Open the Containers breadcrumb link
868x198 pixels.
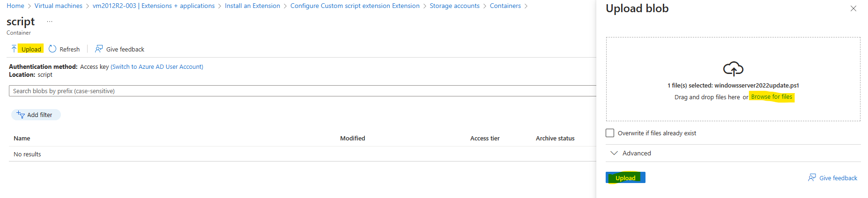click(505, 6)
